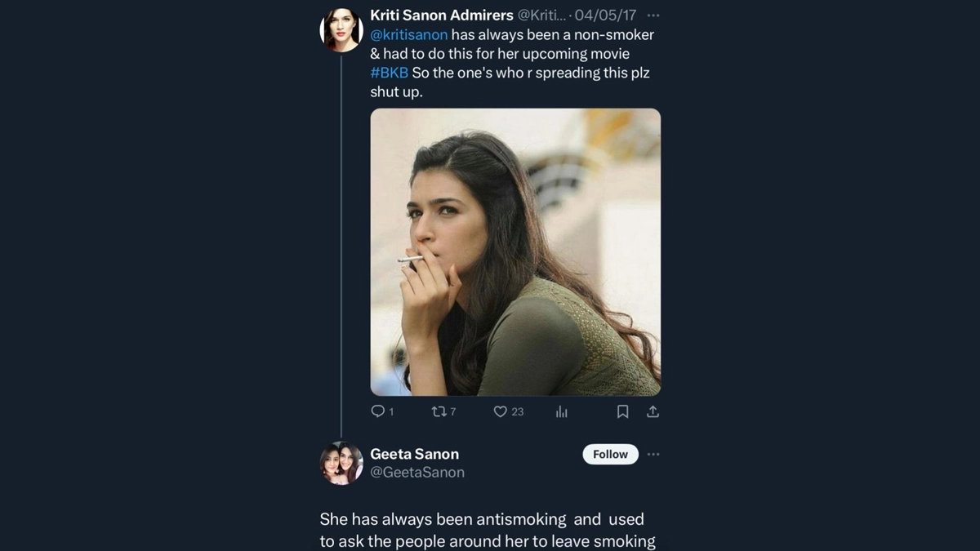Open more options on the top tweet
This screenshot has width=980, height=551.
click(653, 16)
